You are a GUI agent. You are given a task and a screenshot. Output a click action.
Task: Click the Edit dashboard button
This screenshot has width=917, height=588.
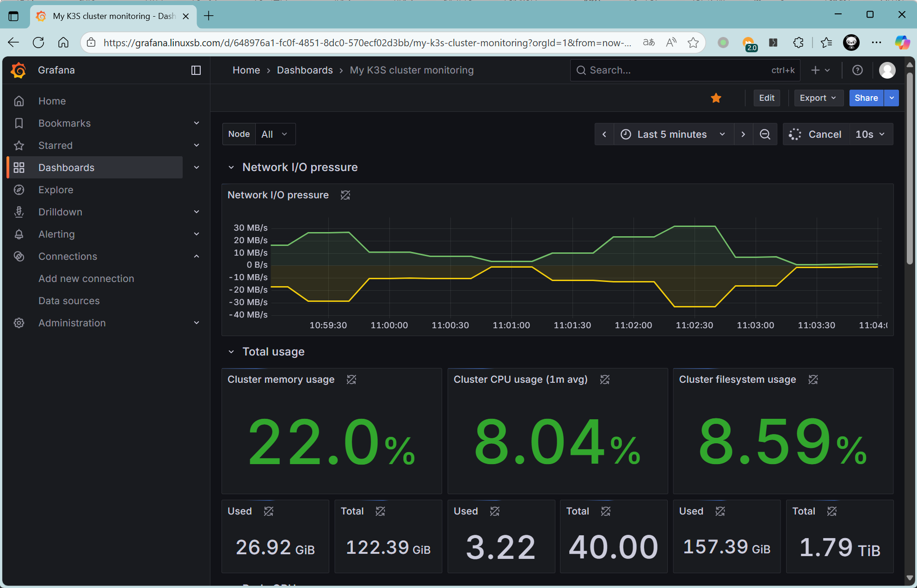coord(766,98)
